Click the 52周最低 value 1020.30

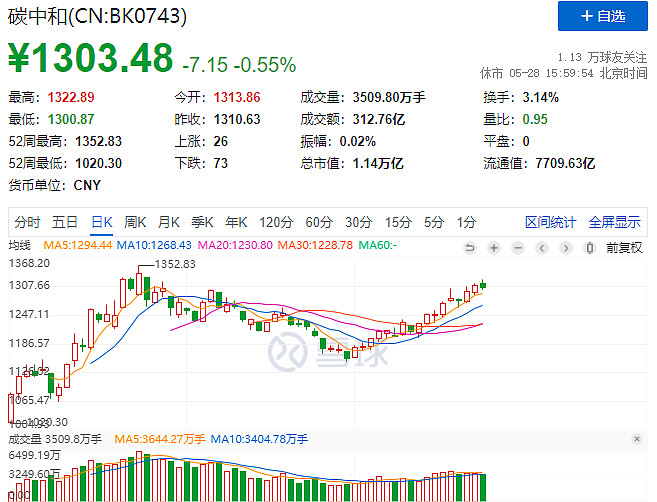98,163
